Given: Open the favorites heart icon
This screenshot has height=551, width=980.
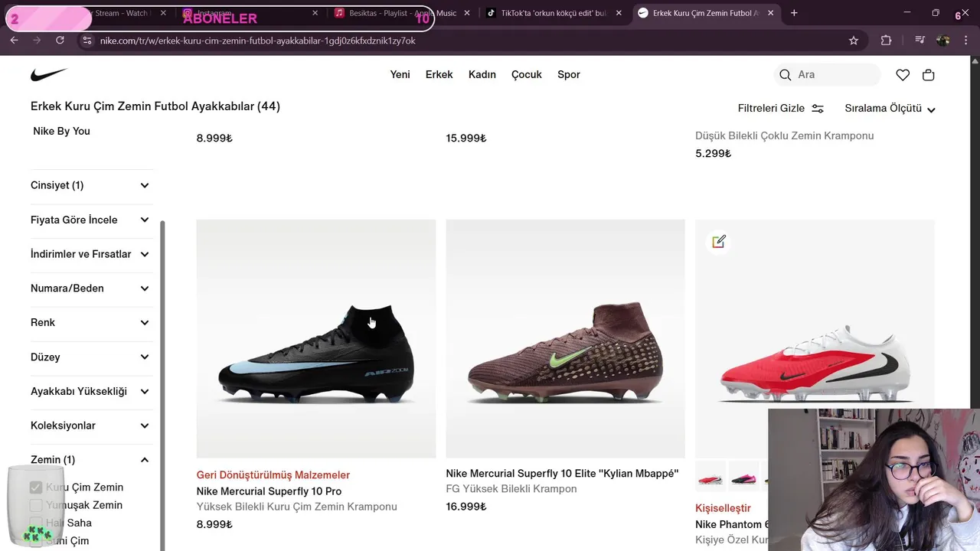Looking at the screenshot, I should (x=903, y=75).
